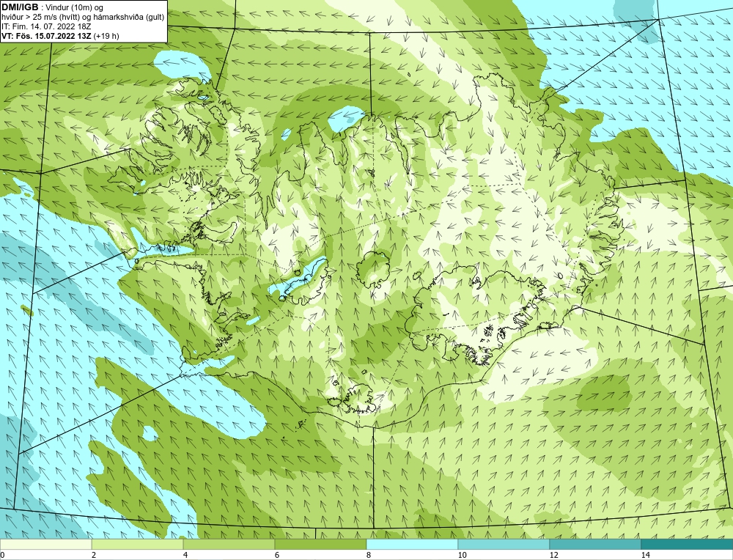
Task: Click the legend label '12'
Action: pyautogui.click(x=553, y=555)
